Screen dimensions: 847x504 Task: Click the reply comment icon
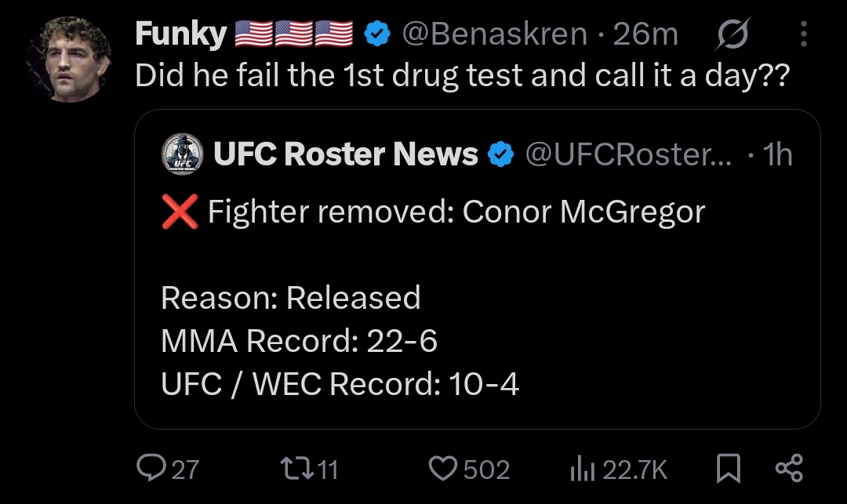coord(148,469)
